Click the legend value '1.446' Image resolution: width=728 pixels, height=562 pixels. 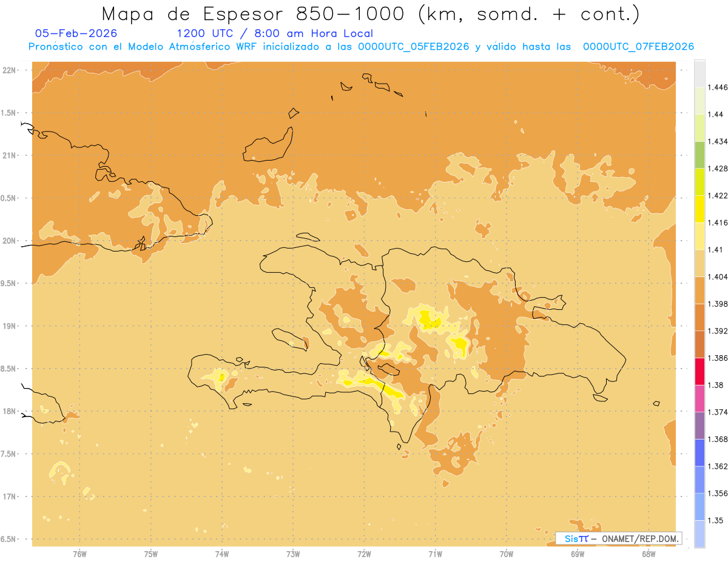click(718, 87)
